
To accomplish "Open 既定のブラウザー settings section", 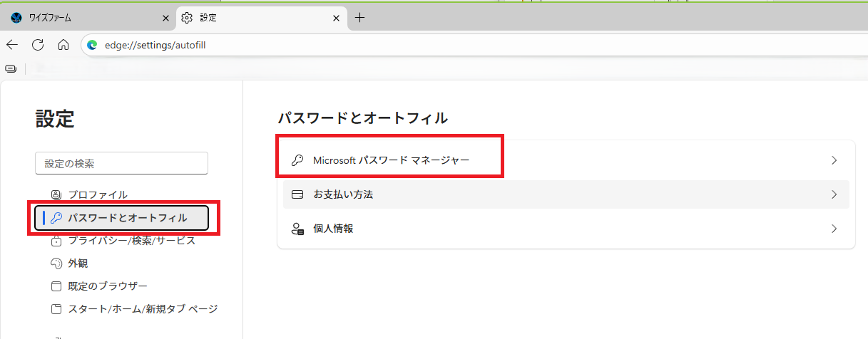I will pos(107,286).
